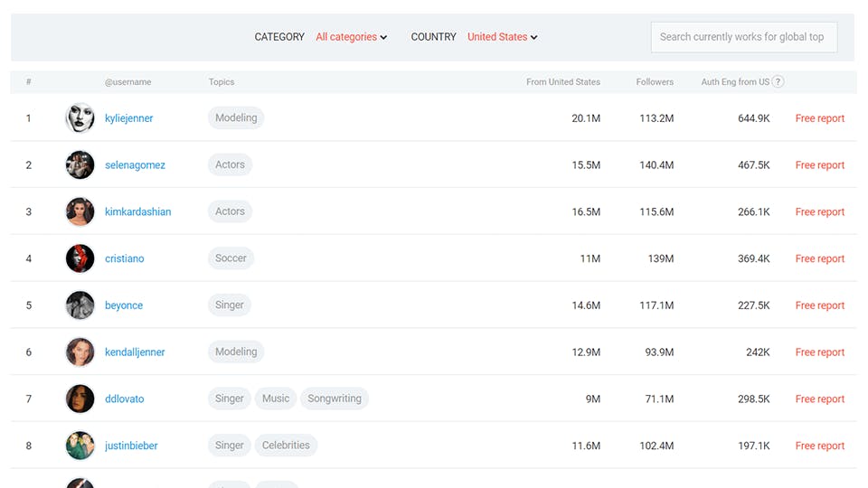The width and height of the screenshot is (868, 488).
Task: Open kendalljenner profile picture
Action: [x=80, y=352]
